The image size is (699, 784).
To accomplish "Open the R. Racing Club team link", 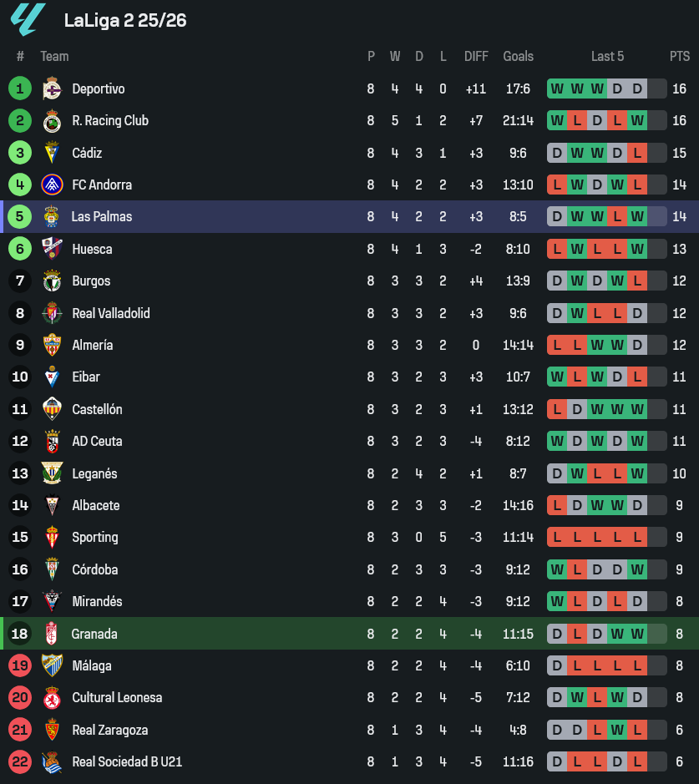I will coord(110,120).
